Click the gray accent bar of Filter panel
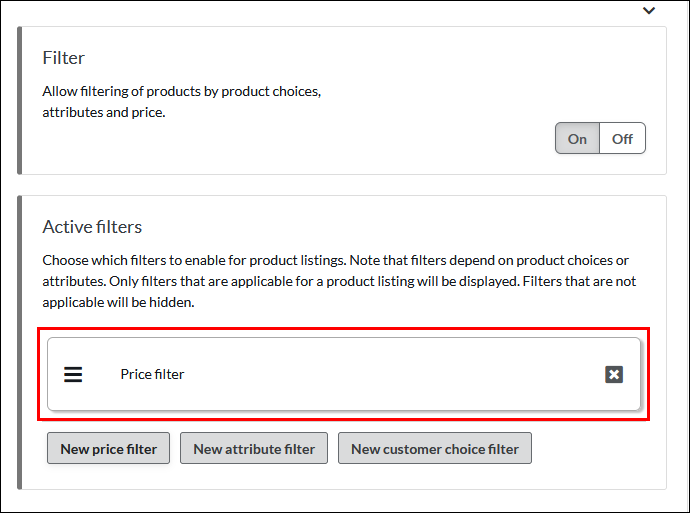 click(x=20, y=101)
